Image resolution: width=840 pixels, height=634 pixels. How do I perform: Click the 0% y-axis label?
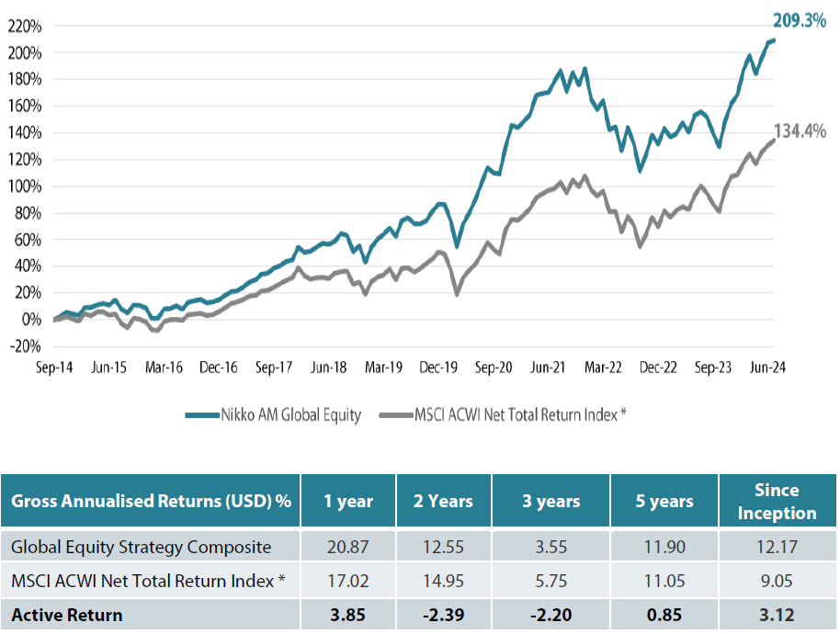point(31,320)
